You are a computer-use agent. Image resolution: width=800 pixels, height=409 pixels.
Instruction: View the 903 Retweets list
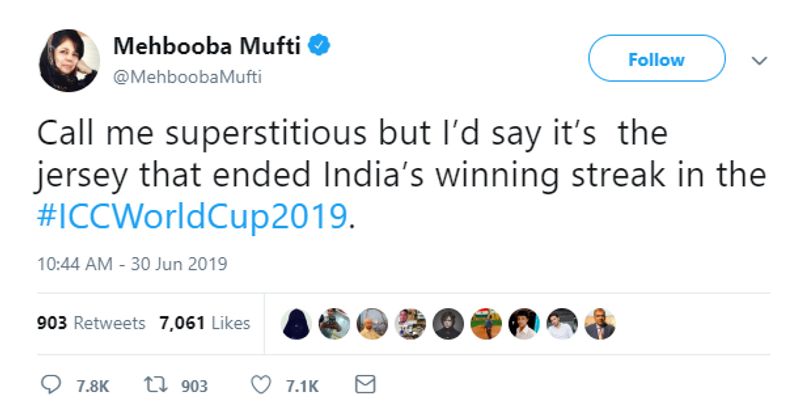[91, 323]
